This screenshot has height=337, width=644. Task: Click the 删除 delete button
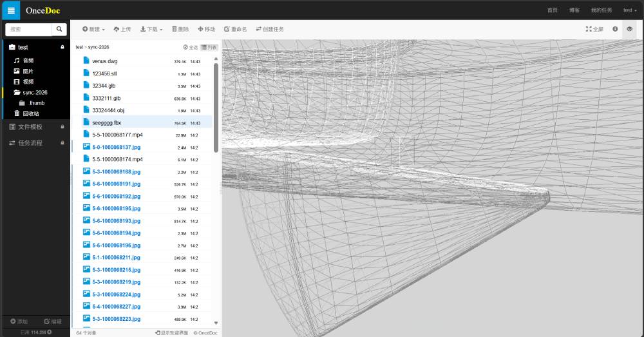[180, 29]
